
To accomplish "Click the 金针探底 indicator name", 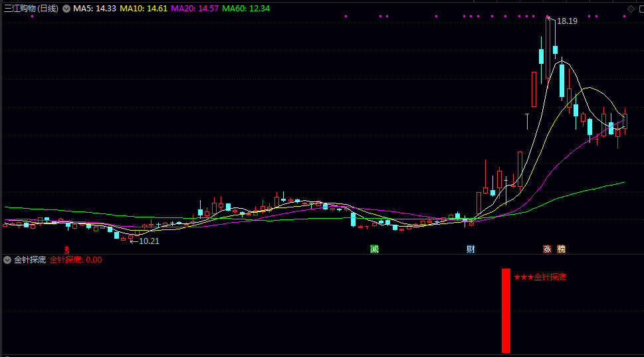I will tap(30, 260).
